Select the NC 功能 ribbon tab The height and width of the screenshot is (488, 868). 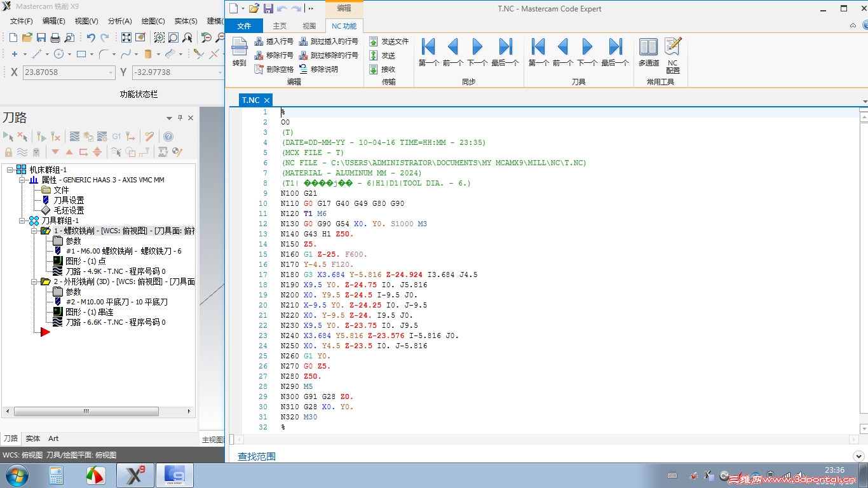point(344,26)
